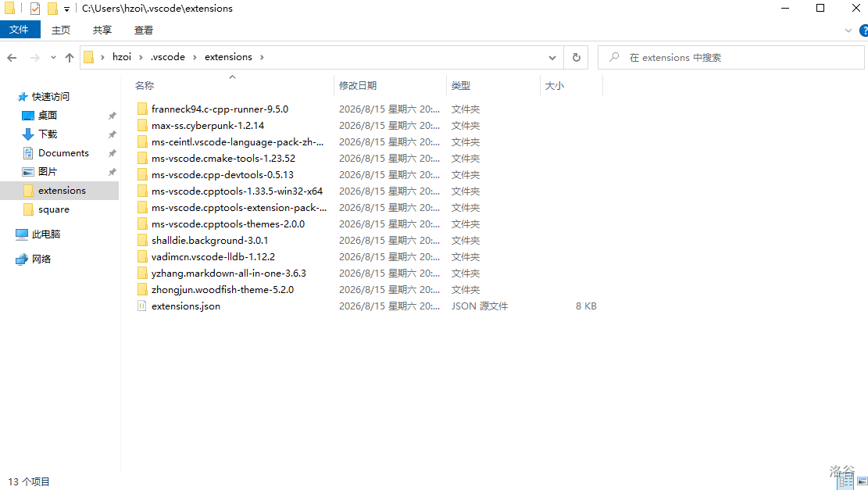Expand the ribbon with the chevron

pyautogui.click(x=848, y=30)
